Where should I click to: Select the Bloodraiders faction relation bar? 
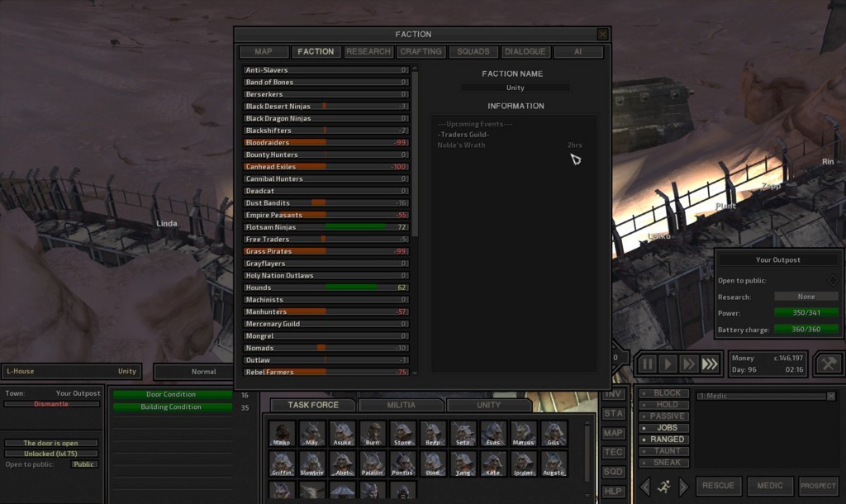[x=326, y=142]
